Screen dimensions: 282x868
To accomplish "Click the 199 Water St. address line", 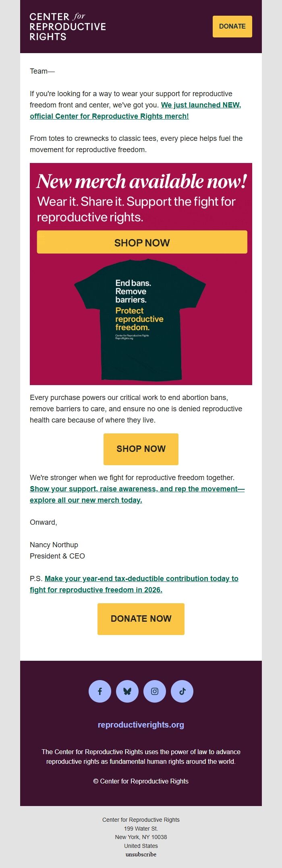I will [141, 828].
